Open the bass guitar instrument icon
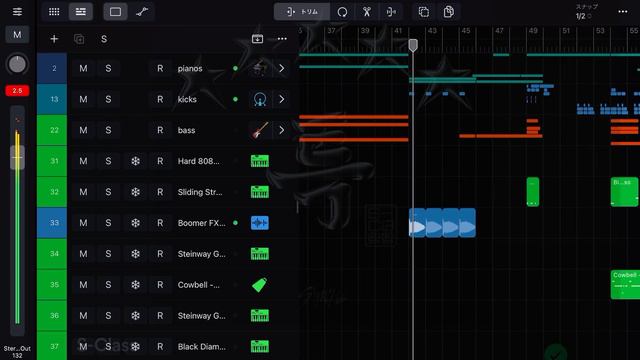This screenshot has height=360, width=640. point(260,130)
